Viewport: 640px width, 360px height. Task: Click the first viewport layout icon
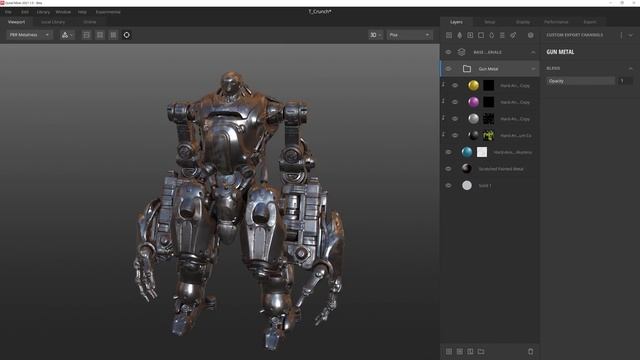click(87, 35)
